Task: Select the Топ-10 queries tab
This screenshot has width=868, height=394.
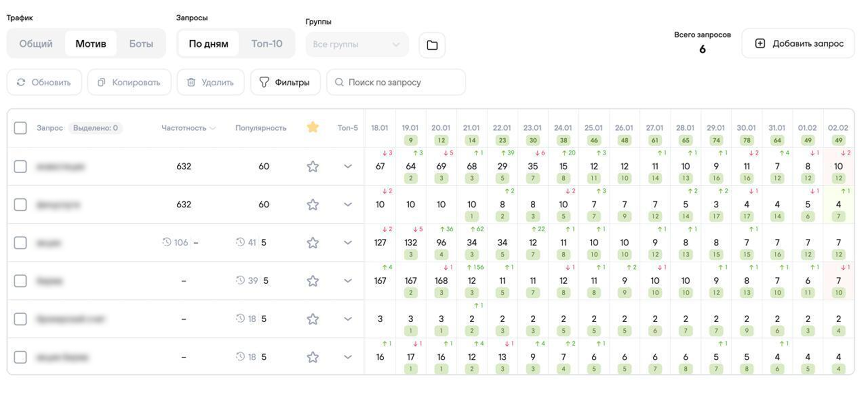Action: (x=267, y=44)
